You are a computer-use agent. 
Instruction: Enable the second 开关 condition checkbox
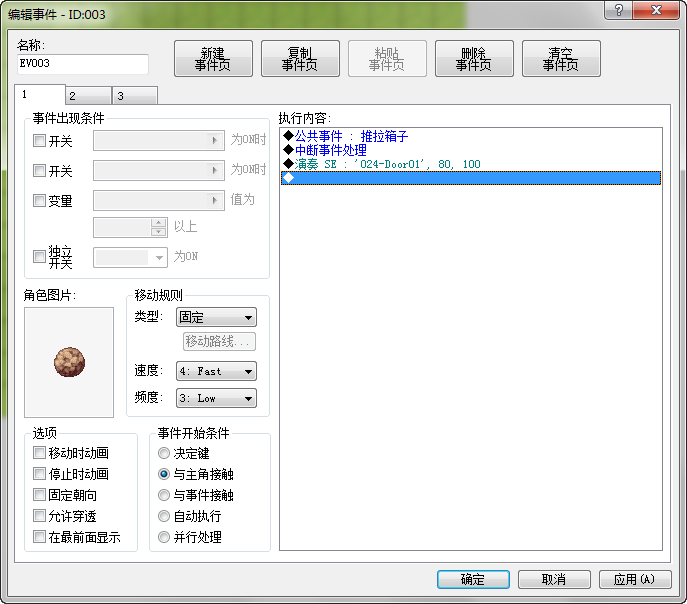tap(39, 170)
